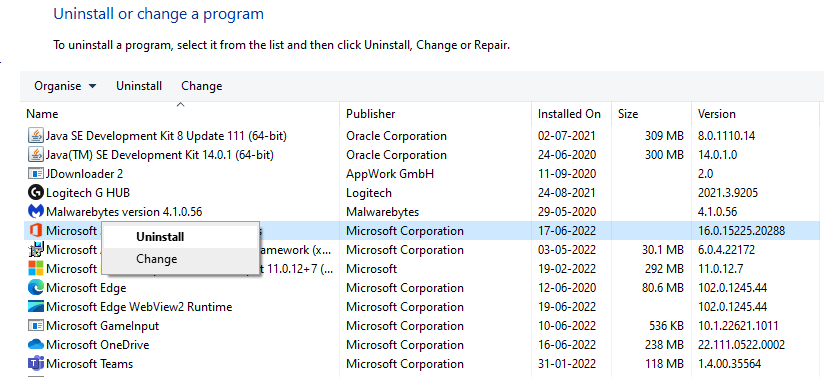The height and width of the screenshot is (377, 824).
Task: Click the icon of the 11.0.12.7 program row
Action: (x=35, y=269)
